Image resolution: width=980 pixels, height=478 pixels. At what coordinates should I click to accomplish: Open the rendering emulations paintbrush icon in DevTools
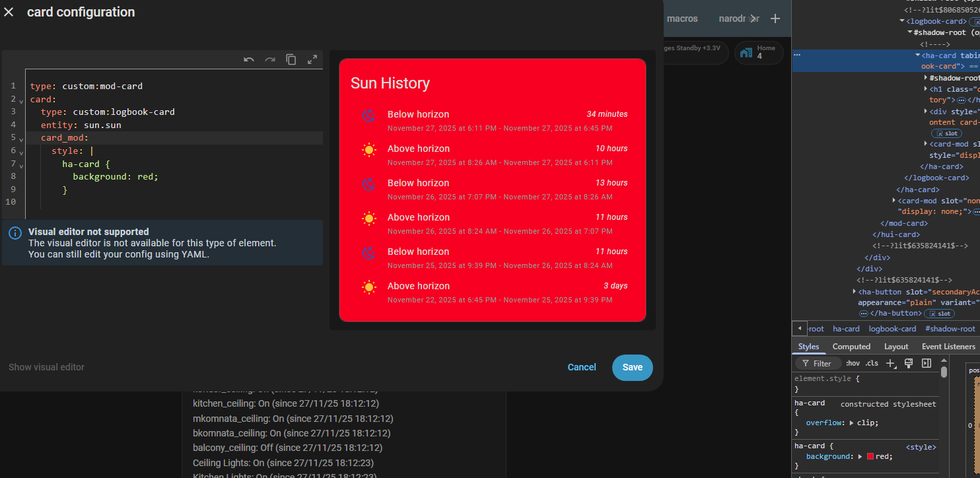coord(909,363)
